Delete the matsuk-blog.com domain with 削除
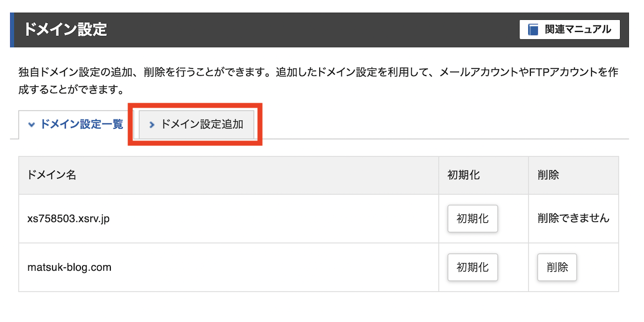Screen dimensions: 644x322 pyautogui.click(x=557, y=267)
